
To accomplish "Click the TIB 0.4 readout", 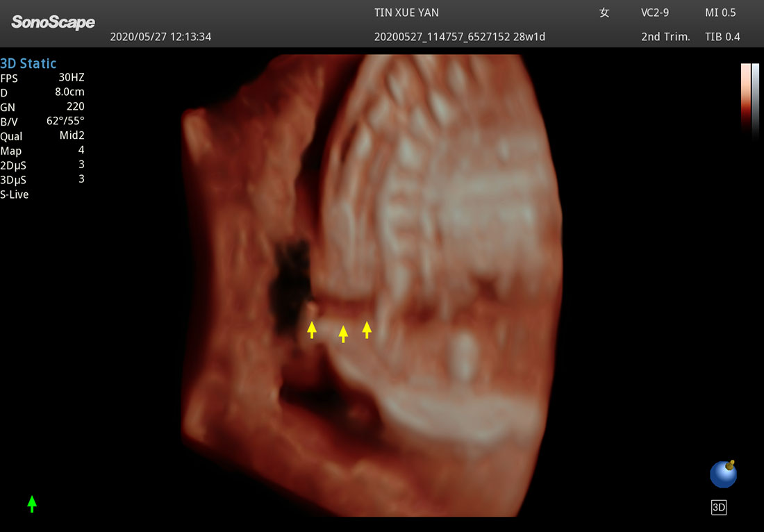I will click(x=722, y=37).
